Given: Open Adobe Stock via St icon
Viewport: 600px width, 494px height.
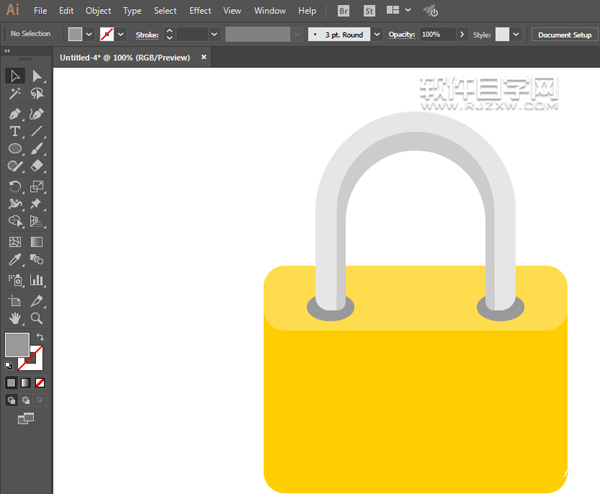Looking at the screenshot, I should pos(369,11).
